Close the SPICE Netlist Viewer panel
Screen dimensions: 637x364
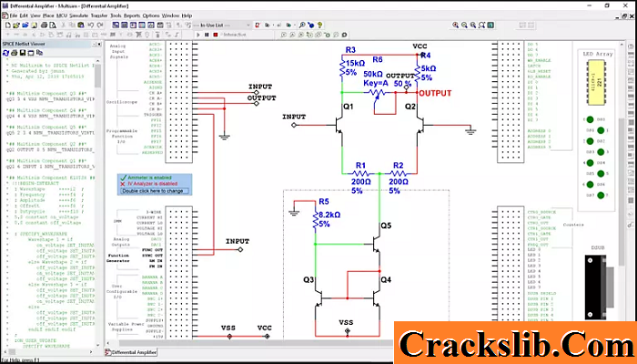(98, 44)
